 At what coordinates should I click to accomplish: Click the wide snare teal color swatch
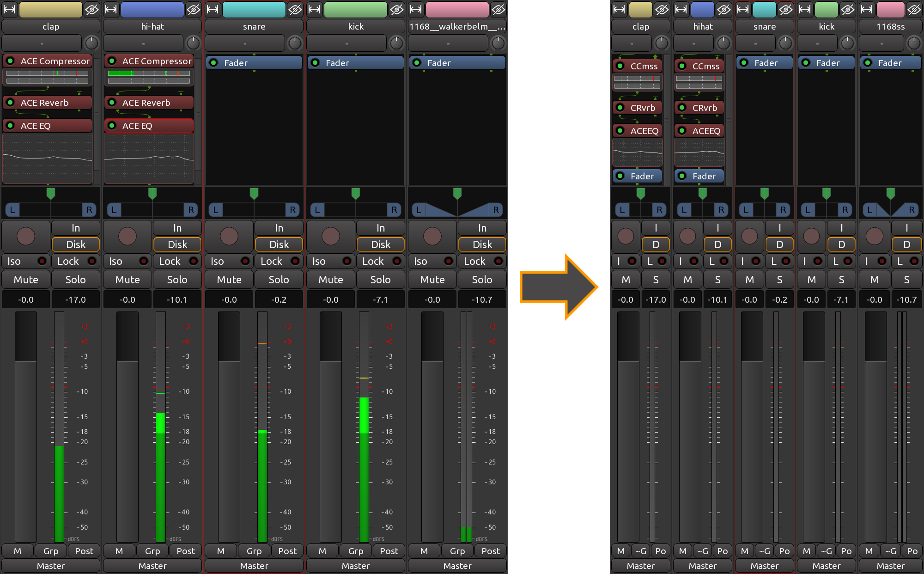click(x=254, y=9)
